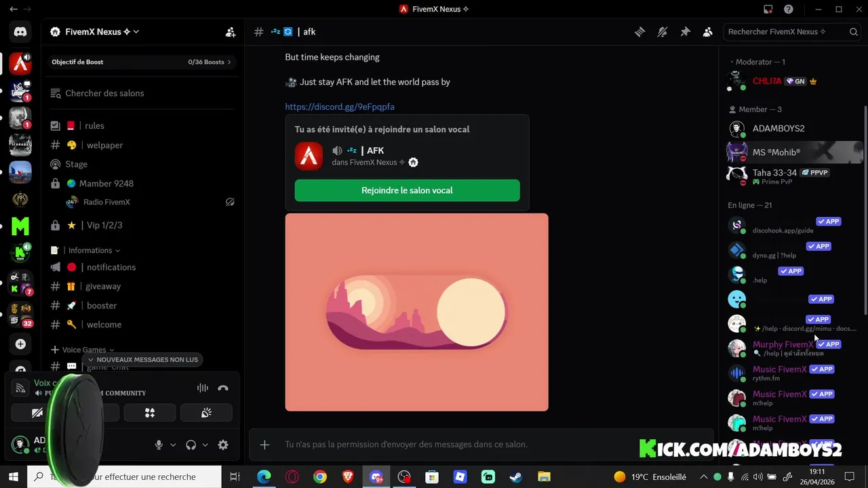Open Steam from the taskbar
This screenshot has height=488, width=868.
tap(516, 477)
